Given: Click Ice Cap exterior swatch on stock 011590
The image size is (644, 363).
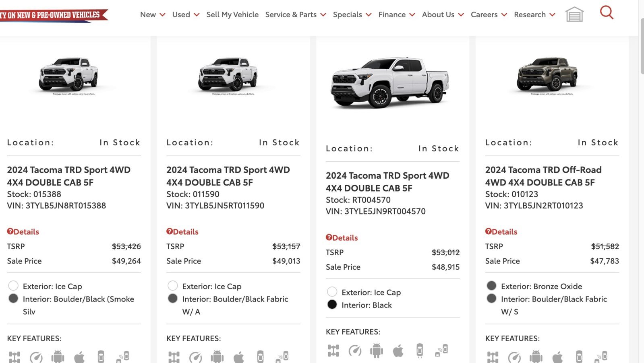Looking at the screenshot, I should [x=173, y=286].
